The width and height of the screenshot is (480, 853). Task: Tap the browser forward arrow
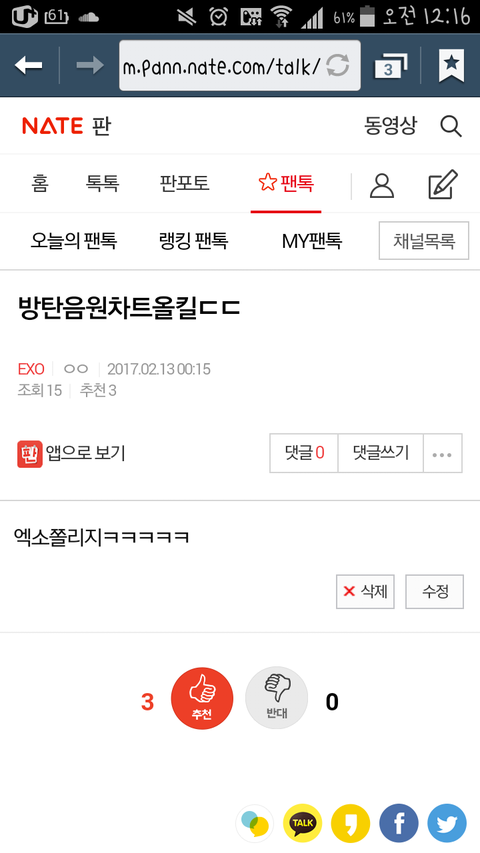pos(90,66)
